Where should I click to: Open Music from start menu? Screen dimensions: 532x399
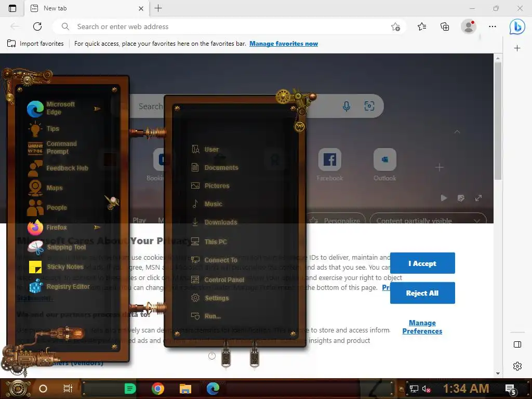pos(207,204)
